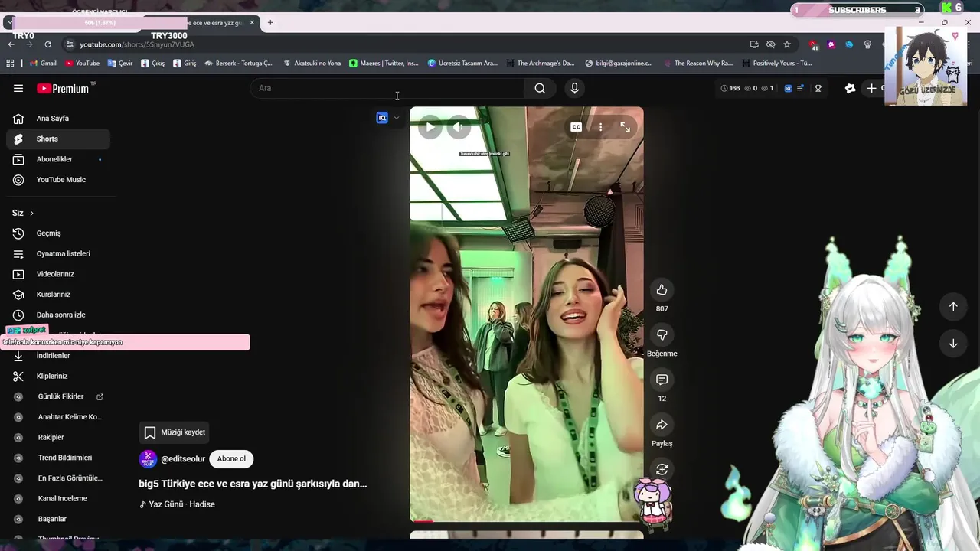
Task: Open Kanal İnceleme tool
Action: [x=58, y=498]
